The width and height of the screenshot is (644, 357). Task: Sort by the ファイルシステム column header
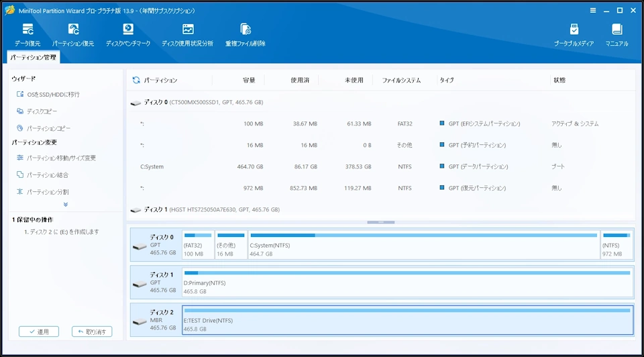[401, 80]
